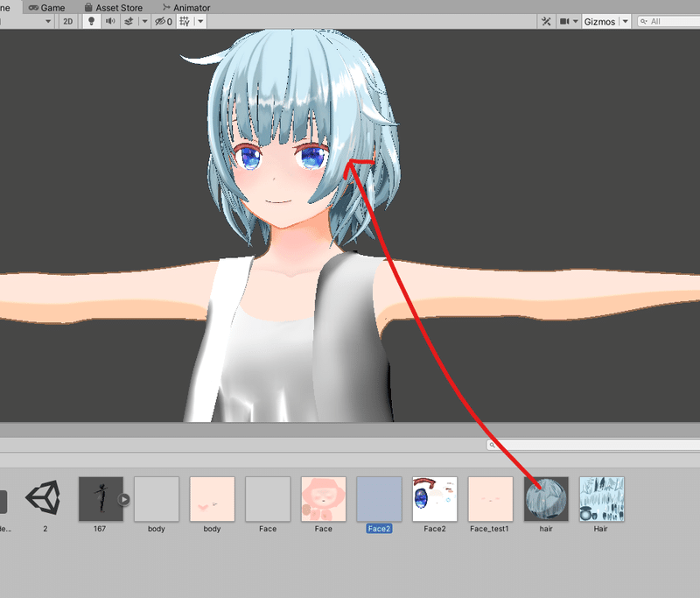
Task: Open scene camera dropdown arrow
Action: (576, 21)
